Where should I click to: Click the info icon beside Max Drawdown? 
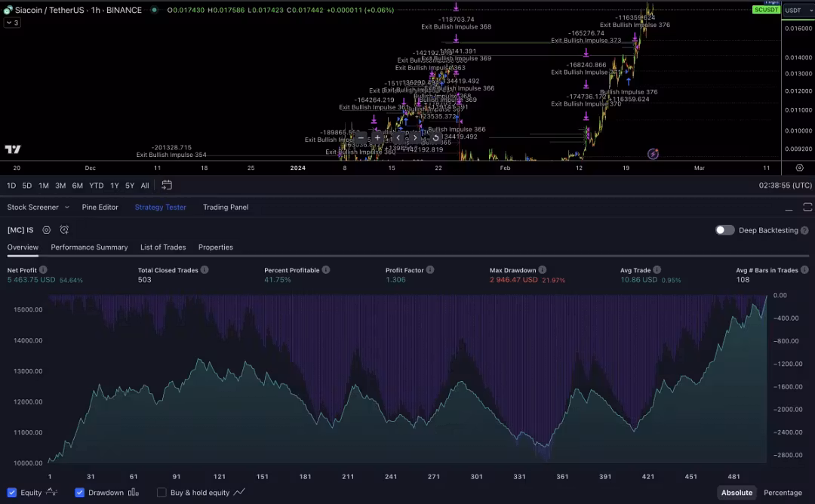point(543,269)
